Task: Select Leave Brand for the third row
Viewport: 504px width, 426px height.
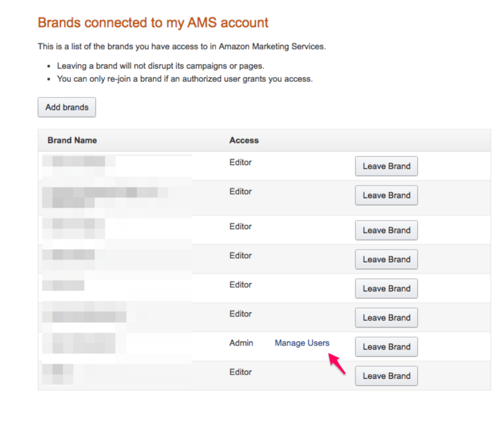Action: coord(386,230)
